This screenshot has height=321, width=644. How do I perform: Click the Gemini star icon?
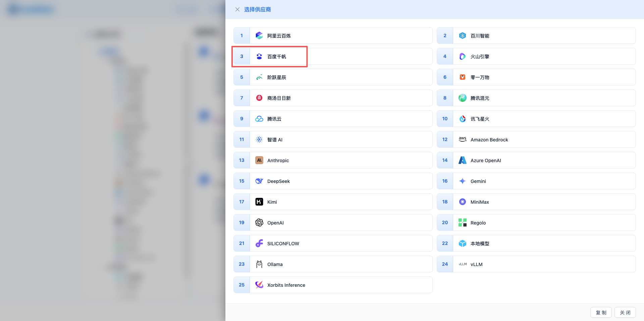462,181
